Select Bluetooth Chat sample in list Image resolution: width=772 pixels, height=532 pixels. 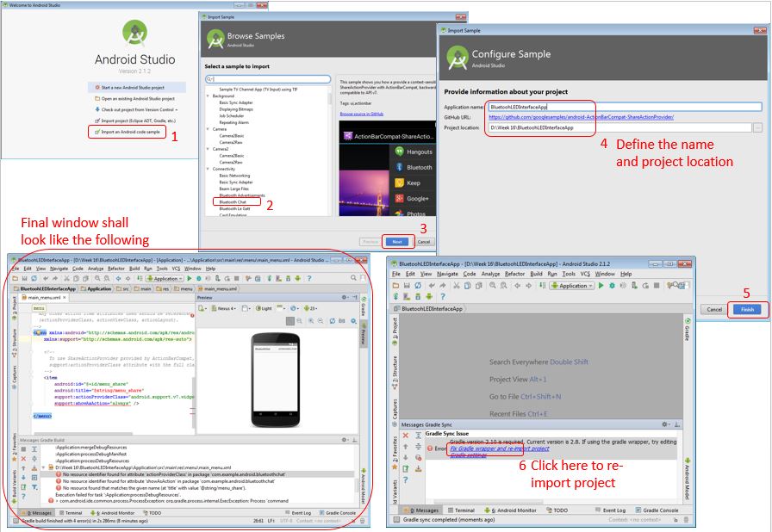point(233,202)
